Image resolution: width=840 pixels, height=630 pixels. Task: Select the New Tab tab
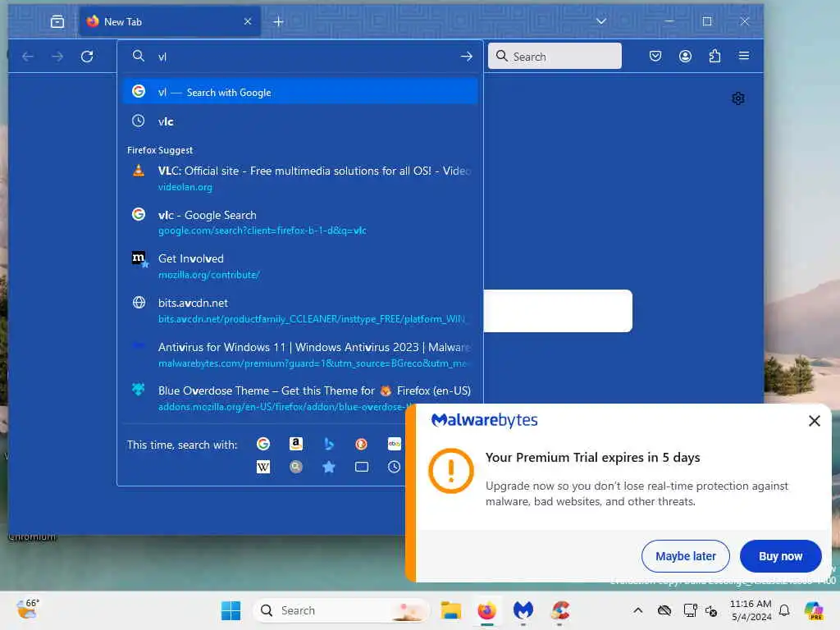tap(170, 21)
